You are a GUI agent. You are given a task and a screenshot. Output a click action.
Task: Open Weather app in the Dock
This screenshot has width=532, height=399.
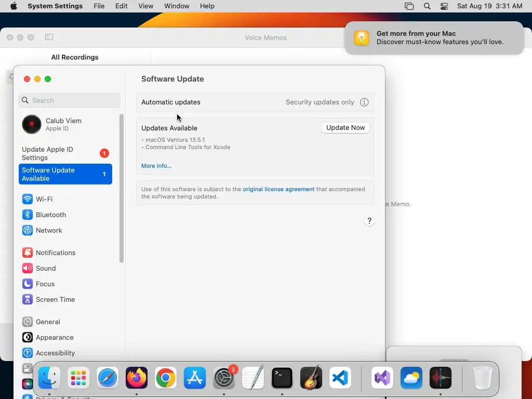411,378
